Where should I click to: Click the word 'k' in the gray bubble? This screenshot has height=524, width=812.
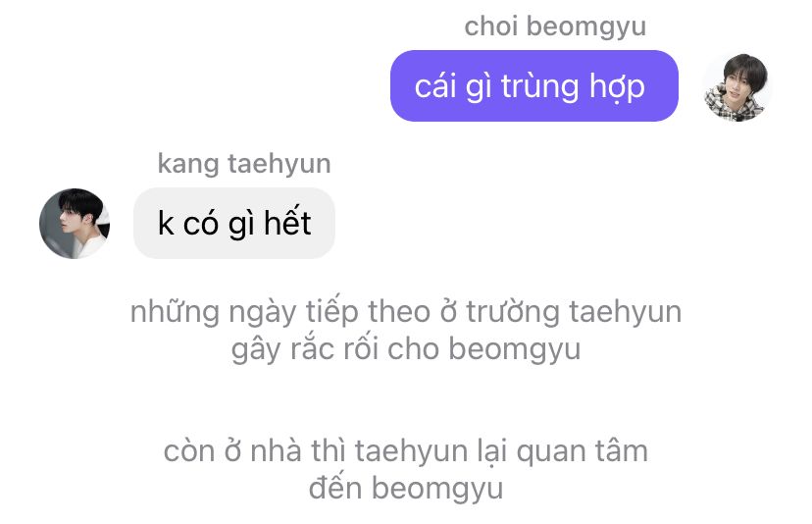[166, 224]
